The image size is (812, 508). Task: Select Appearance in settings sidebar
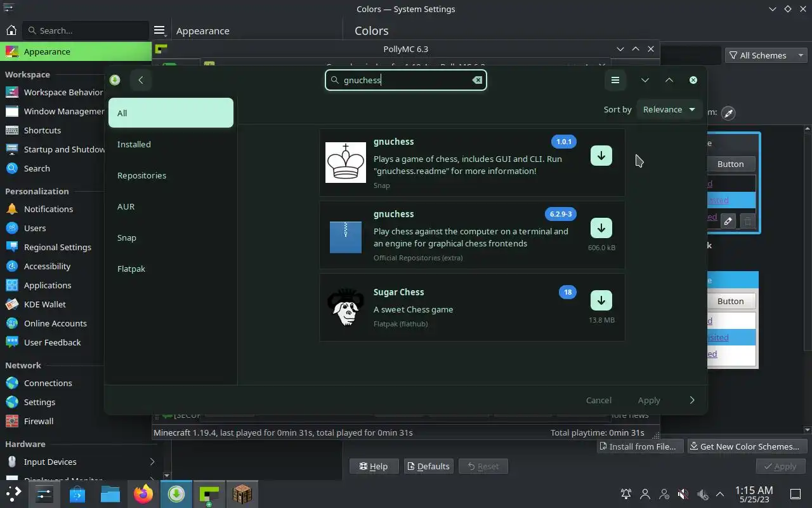click(76, 51)
